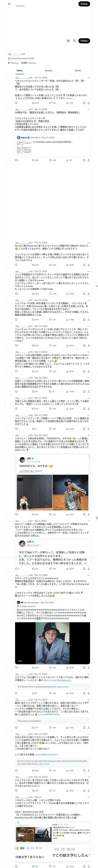Open the search icon on the profile
This screenshot has height=868, width=98.
pyautogui.click(x=74, y=41)
